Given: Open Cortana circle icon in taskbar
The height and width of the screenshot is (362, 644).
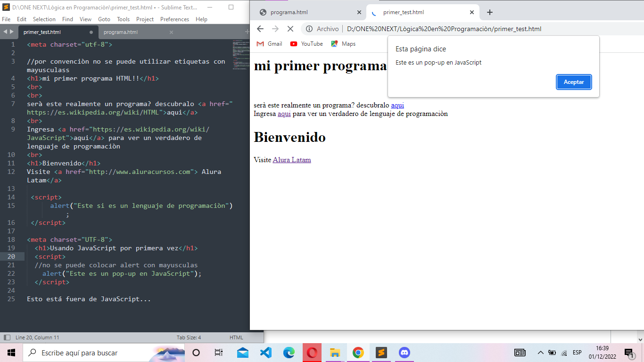Looking at the screenshot, I should coord(196,353).
